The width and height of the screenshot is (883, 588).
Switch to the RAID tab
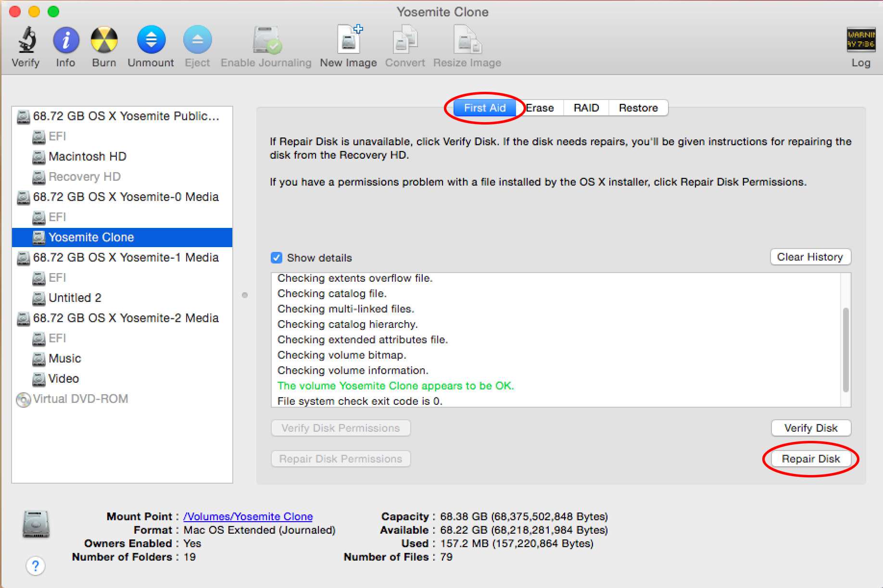tap(586, 108)
